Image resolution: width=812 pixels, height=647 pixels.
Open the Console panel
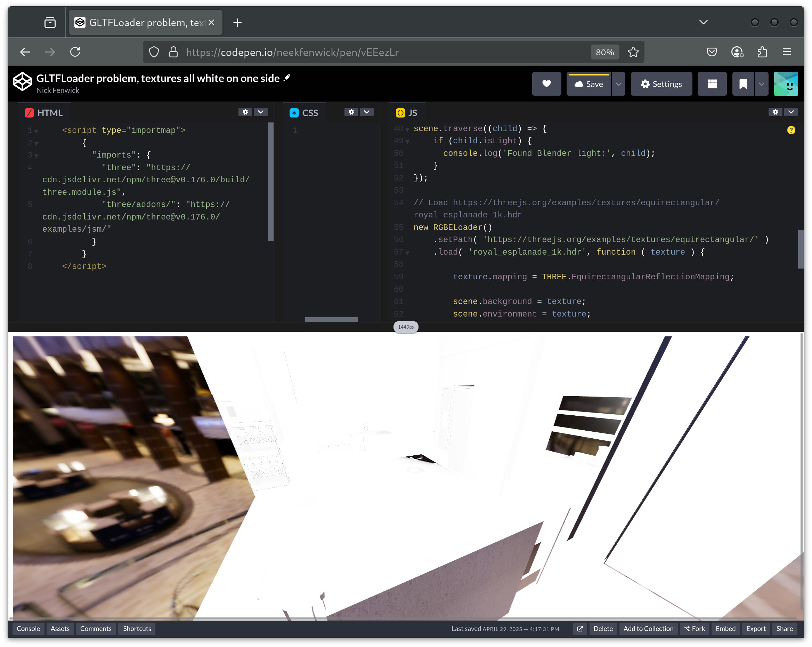(x=28, y=629)
